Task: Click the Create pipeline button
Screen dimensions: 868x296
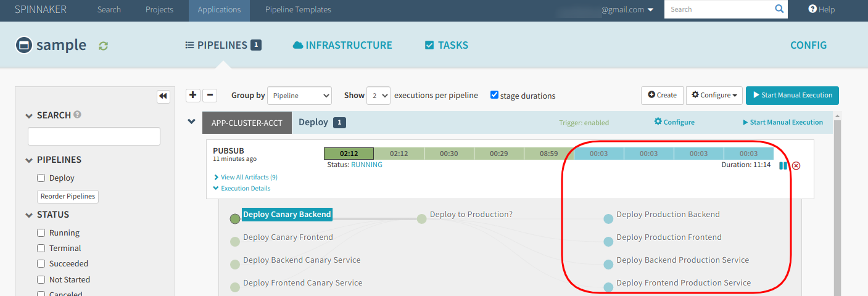Action: (x=662, y=95)
